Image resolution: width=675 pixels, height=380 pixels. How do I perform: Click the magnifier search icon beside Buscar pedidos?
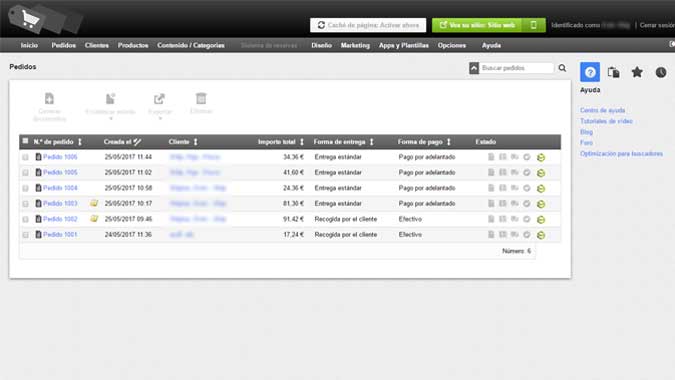point(562,68)
